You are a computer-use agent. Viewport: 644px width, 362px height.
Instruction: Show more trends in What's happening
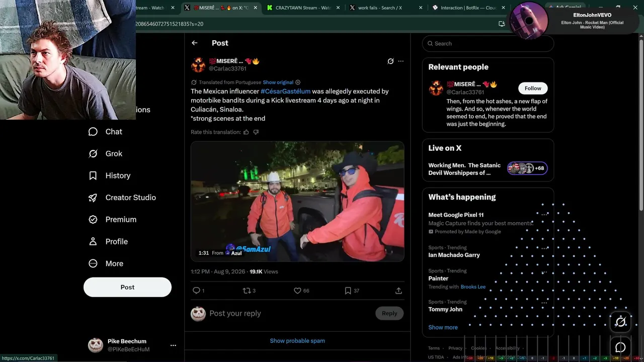[x=443, y=327]
